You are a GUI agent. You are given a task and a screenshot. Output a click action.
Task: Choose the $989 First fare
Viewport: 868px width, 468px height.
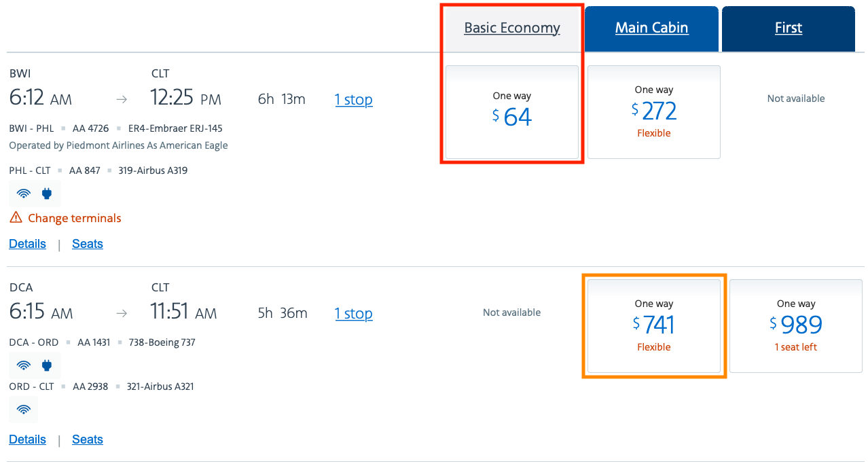(796, 325)
